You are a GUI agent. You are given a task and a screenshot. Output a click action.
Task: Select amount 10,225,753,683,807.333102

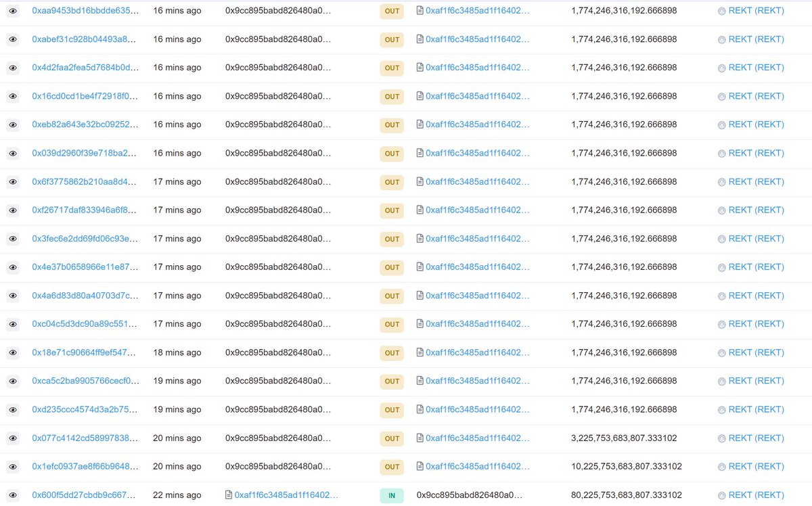[627, 467]
